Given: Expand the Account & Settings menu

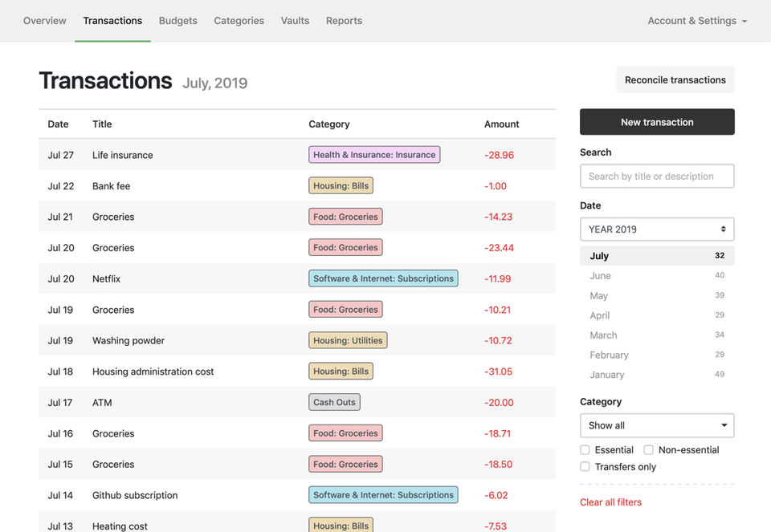Looking at the screenshot, I should click(x=697, y=21).
